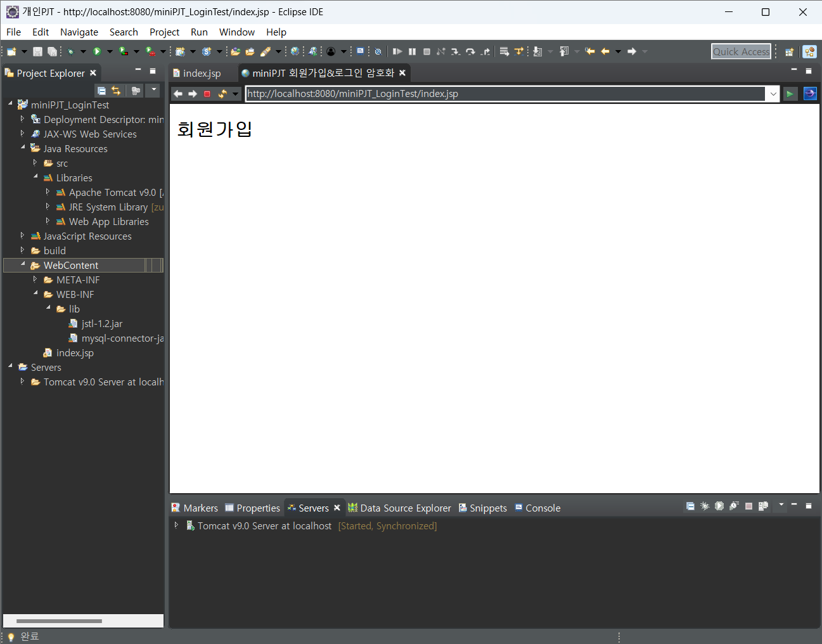This screenshot has width=822, height=644.
Task: Go forward in the internal web browser
Action: pos(193,94)
